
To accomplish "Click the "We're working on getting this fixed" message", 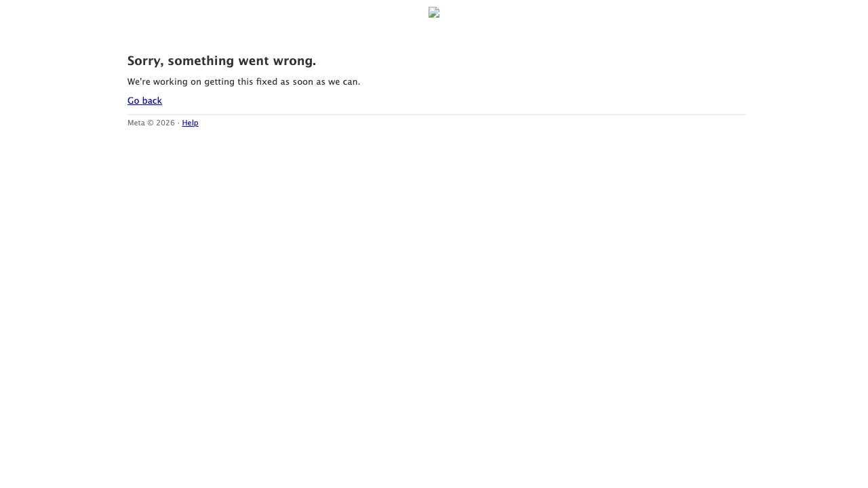I will (243, 82).
